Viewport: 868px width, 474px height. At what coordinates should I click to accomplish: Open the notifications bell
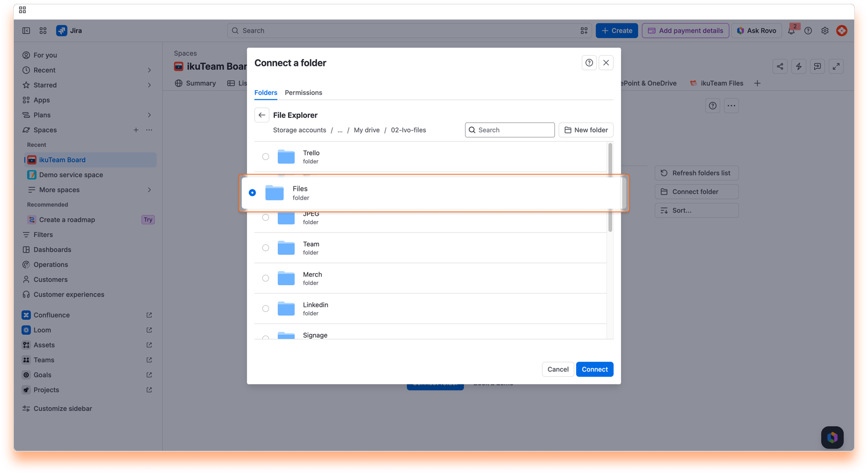click(791, 31)
